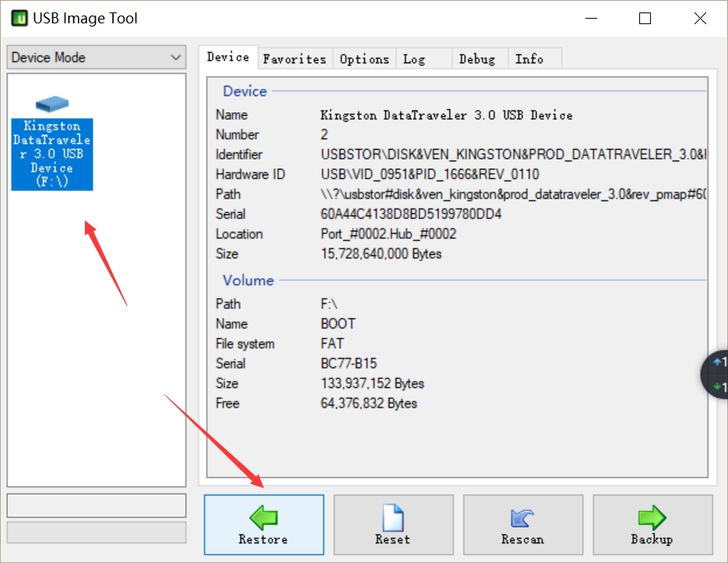728x563 pixels.
Task: Click the USB Image Tool title icon
Action: (19, 19)
